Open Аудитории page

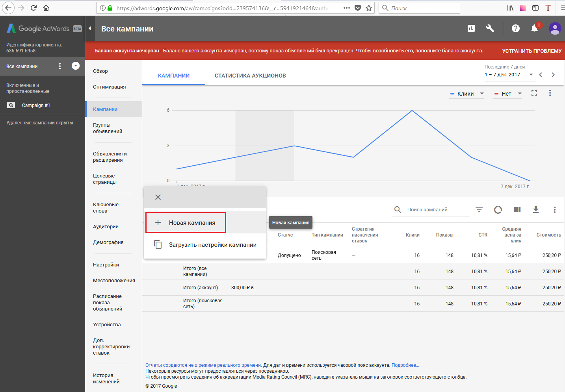pyautogui.click(x=106, y=227)
